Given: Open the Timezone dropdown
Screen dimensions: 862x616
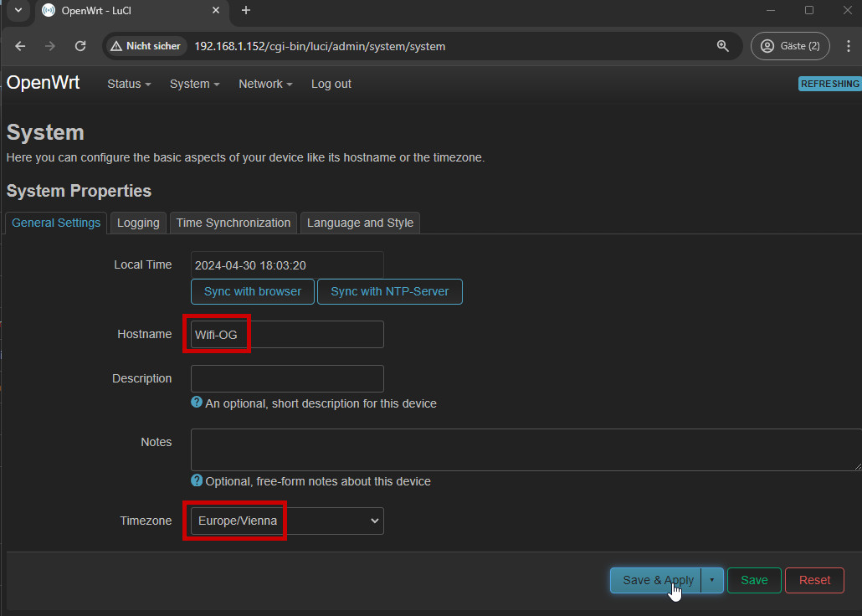Looking at the screenshot, I should (x=287, y=521).
